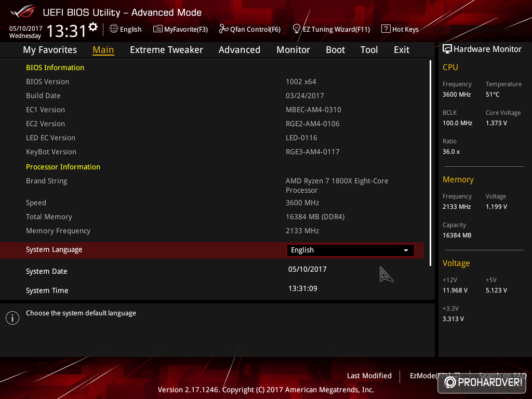Screen dimensions: 532x399
Task: Click the MyFavorite list icon
Action: (x=158, y=29)
